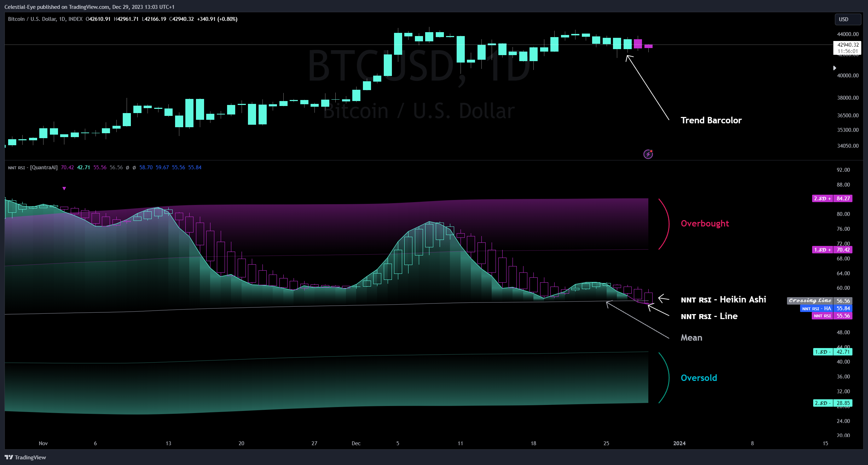Viewport: 868px width, 465px height.
Task: Click the Crossing Line label 56.56
Action: click(820, 301)
